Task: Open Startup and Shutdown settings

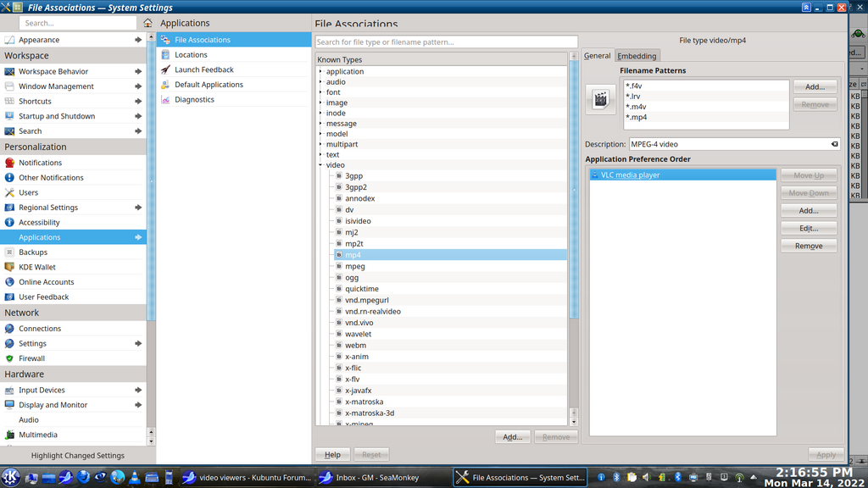Action: click(x=73, y=116)
